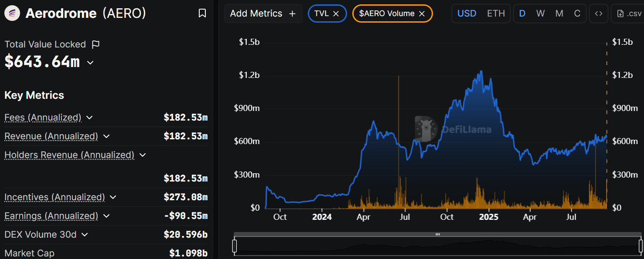Remove the $AERO Volume metric chip
This screenshot has height=259, width=644.
click(x=422, y=13)
